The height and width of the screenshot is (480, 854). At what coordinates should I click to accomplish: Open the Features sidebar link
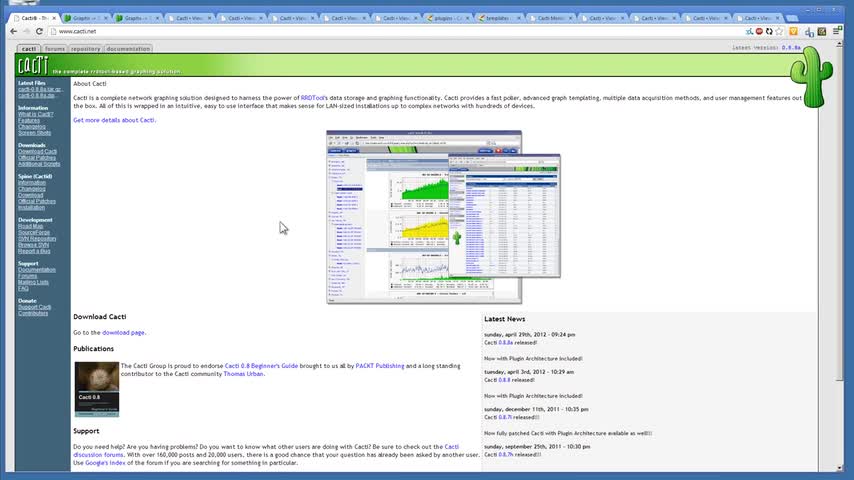29,120
